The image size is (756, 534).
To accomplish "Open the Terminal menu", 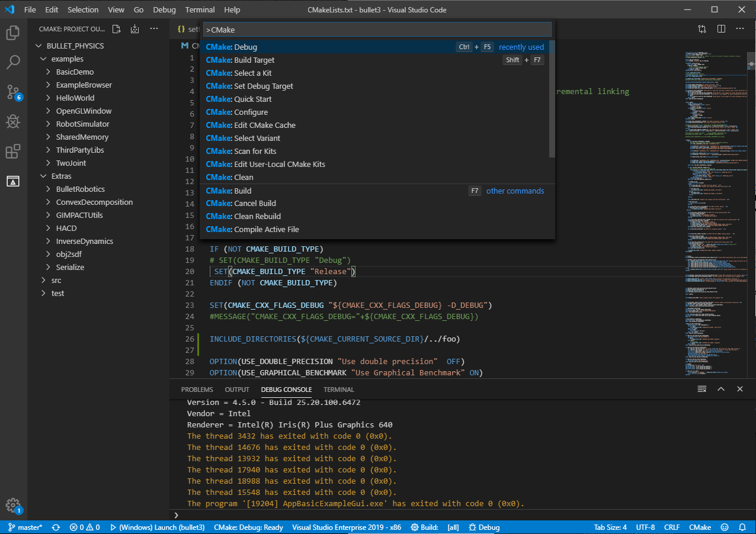I will tap(200, 9).
